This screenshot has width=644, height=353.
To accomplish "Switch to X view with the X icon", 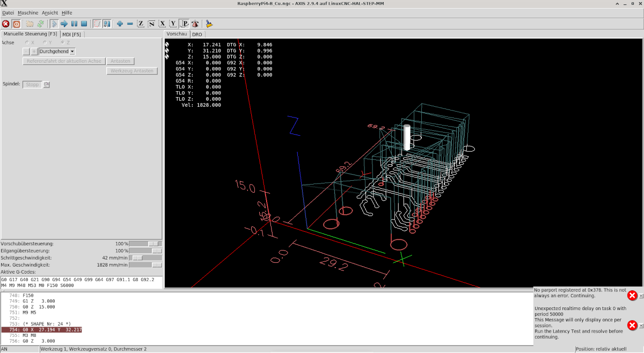I will pyautogui.click(x=162, y=24).
